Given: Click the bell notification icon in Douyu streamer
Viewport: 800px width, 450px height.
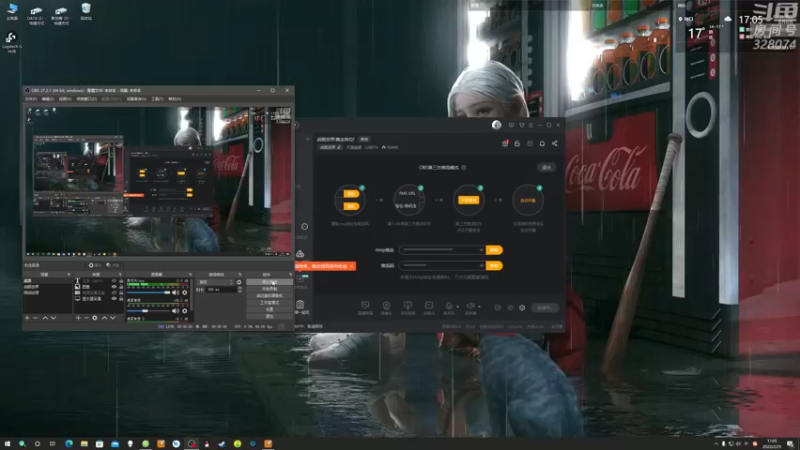Looking at the screenshot, I should pyautogui.click(x=542, y=143).
